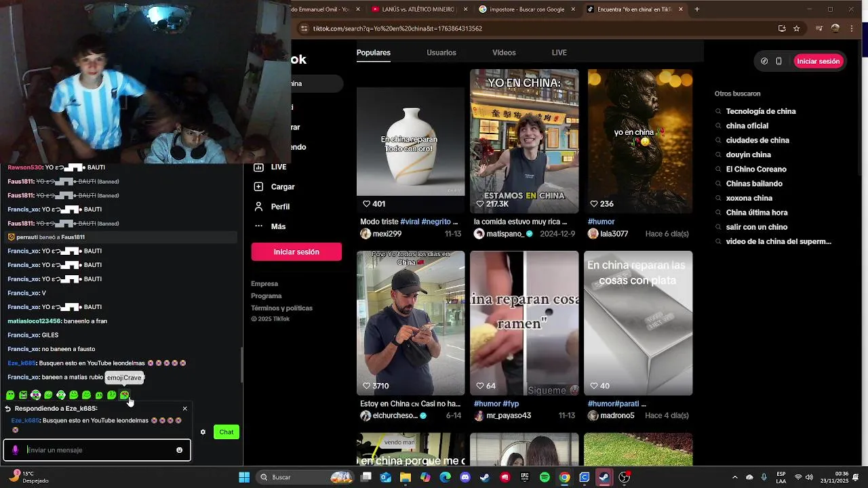Bookmark the page with the star icon
Image resolution: width=868 pixels, height=488 pixels.
tap(797, 28)
